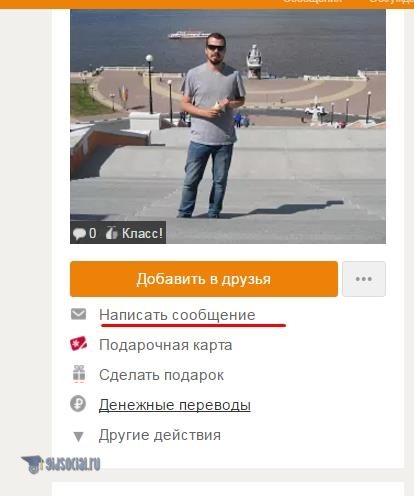Click the ruble coin icon
This screenshot has height=496, width=414.
(x=78, y=404)
